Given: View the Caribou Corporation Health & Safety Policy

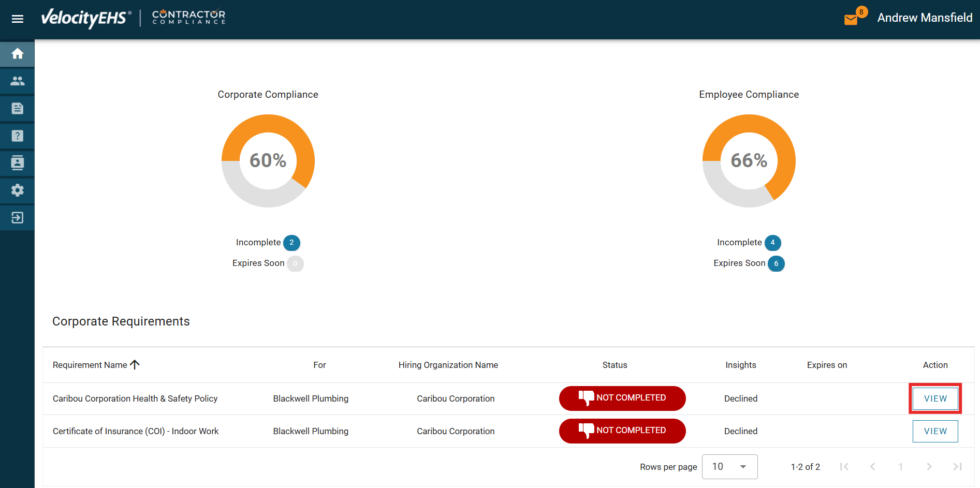Looking at the screenshot, I should point(935,398).
